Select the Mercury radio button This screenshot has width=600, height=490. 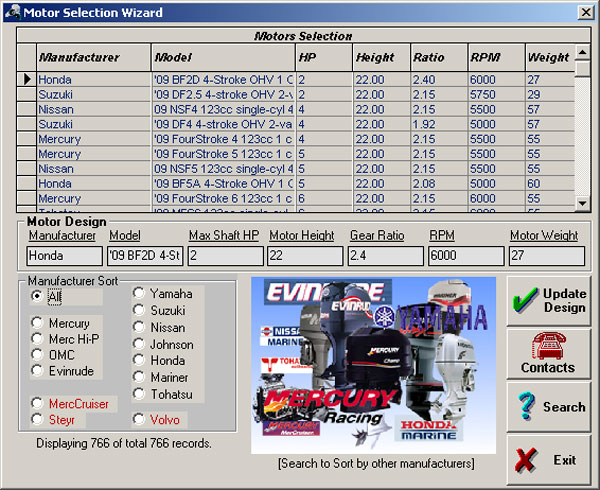(x=37, y=322)
